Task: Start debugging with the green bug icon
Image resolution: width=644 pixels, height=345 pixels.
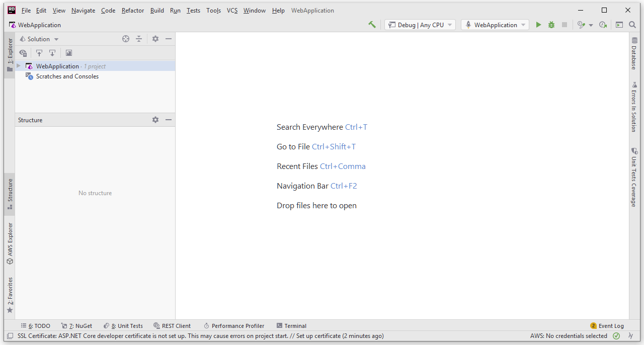Action: (x=551, y=25)
